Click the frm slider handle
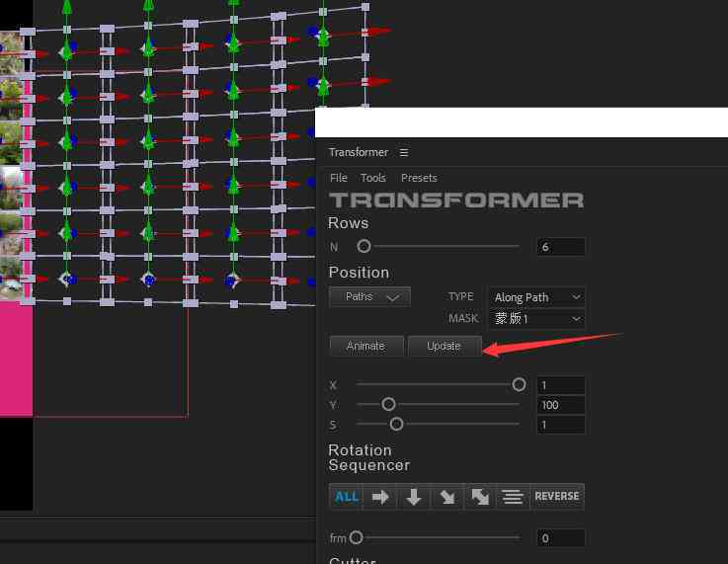The image size is (728, 564). (357, 537)
